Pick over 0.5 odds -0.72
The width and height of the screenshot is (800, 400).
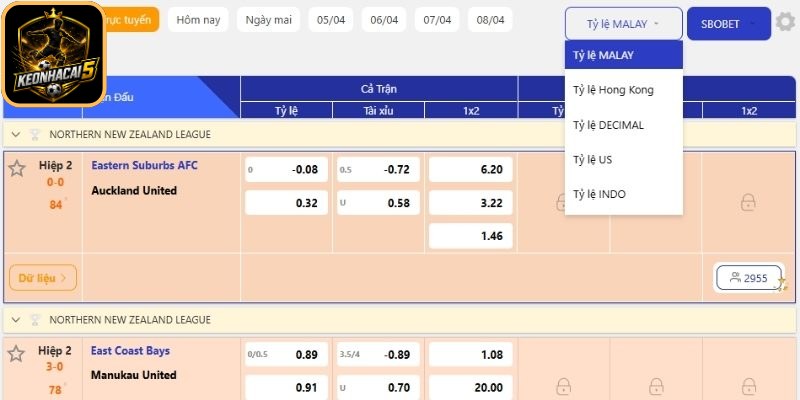click(378, 169)
